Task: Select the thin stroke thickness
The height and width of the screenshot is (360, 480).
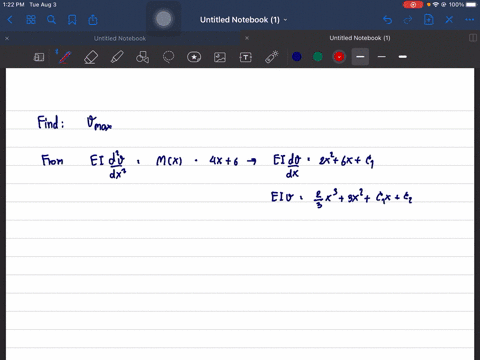Action: (x=382, y=57)
